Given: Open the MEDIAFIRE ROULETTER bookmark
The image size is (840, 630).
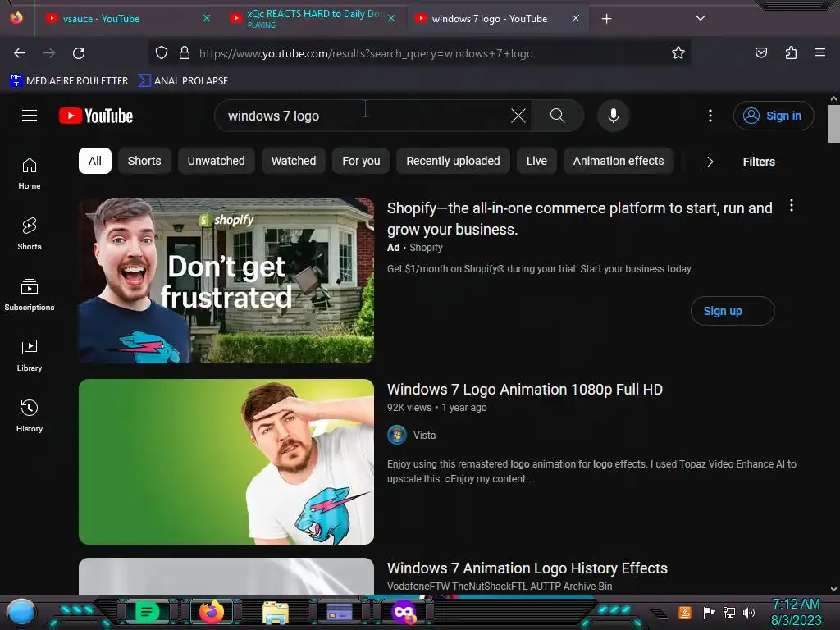Looking at the screenshot, I should tap(69, 81).
